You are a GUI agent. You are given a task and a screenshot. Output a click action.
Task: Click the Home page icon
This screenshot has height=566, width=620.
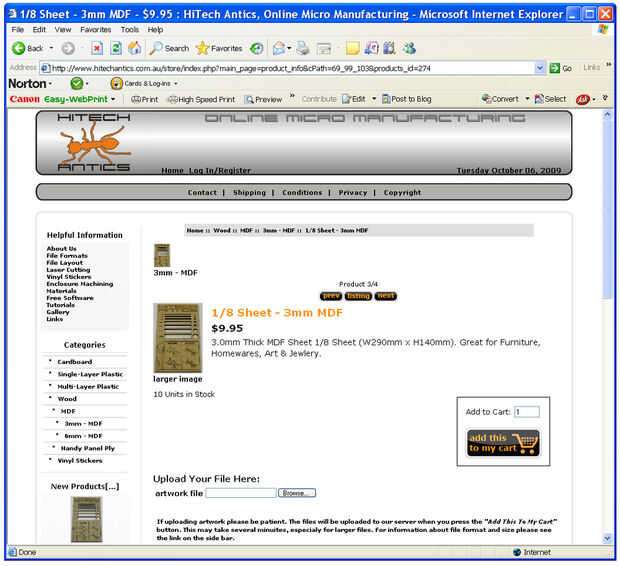(135, 48)
